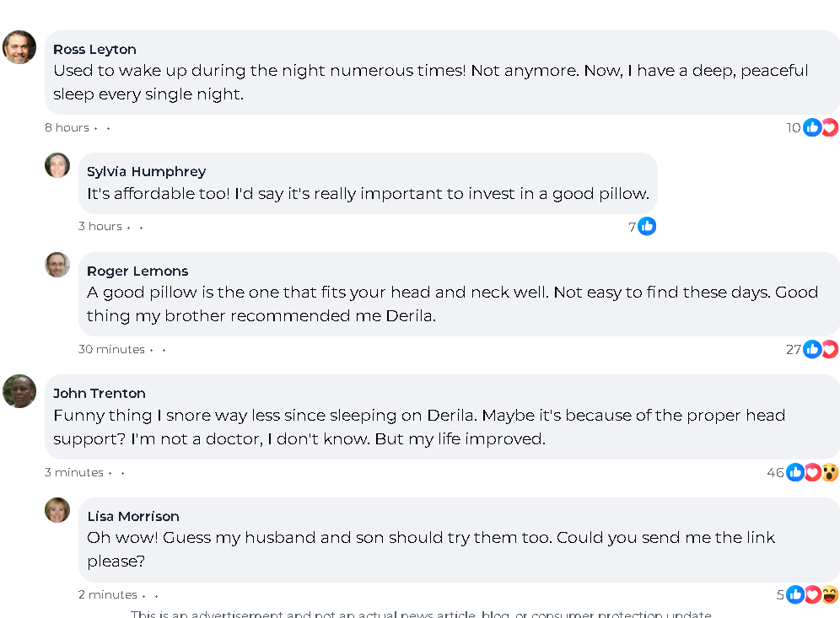This screenshot has height=618, width=840.
Task: Click John Trenton's profile photo
Action: tap(19, 391)
